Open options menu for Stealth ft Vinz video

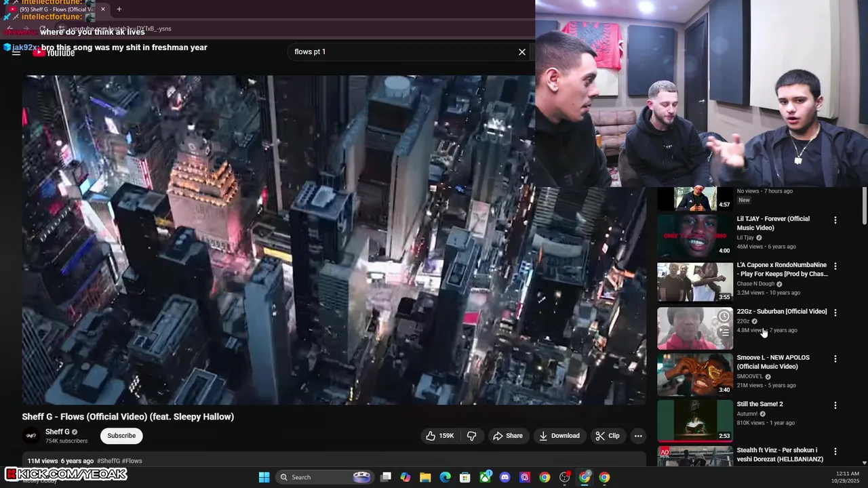[835, 451]
